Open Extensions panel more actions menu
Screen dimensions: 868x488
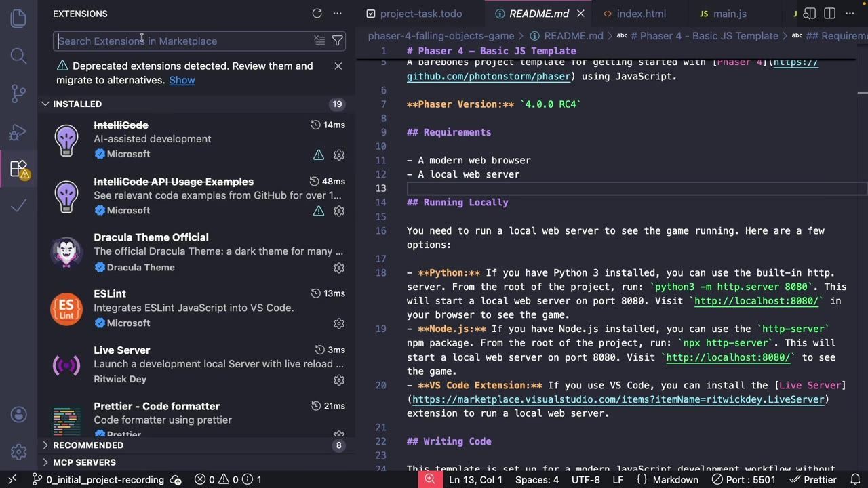tap(338, 14)
